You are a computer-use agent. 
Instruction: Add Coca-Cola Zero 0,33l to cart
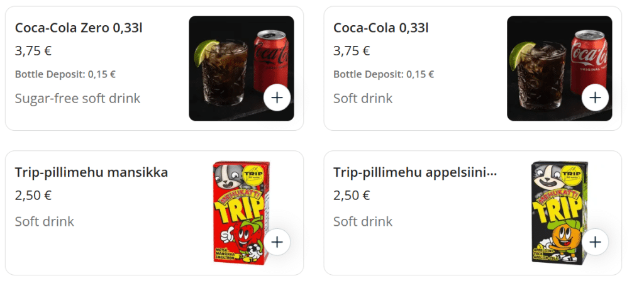(x=277, y=97)
